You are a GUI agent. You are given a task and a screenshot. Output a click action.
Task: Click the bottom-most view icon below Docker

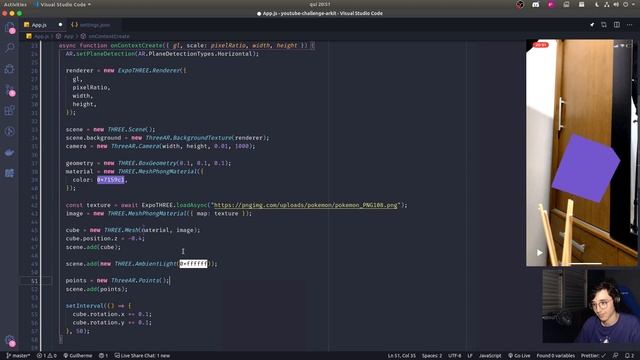coord(10,173)
